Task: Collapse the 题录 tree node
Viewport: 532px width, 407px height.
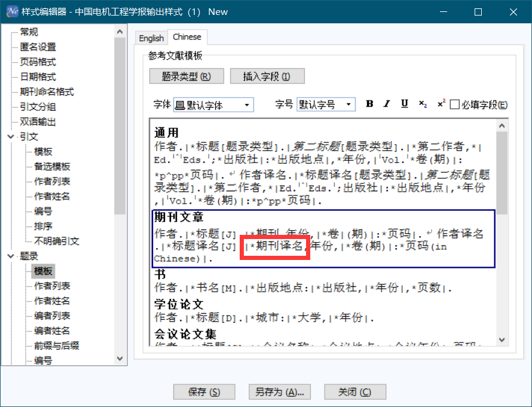Action: pyautogui.click(x=11, y=256)
